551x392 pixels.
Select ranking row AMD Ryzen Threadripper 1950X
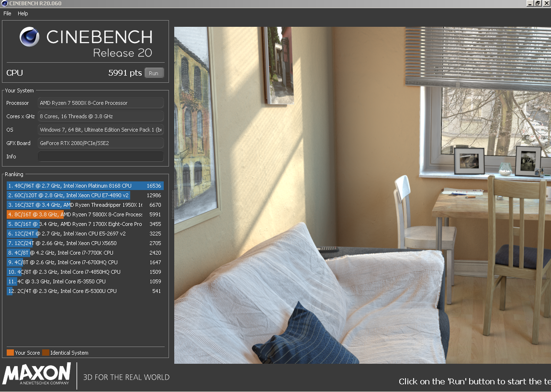(x=85, y=205)
